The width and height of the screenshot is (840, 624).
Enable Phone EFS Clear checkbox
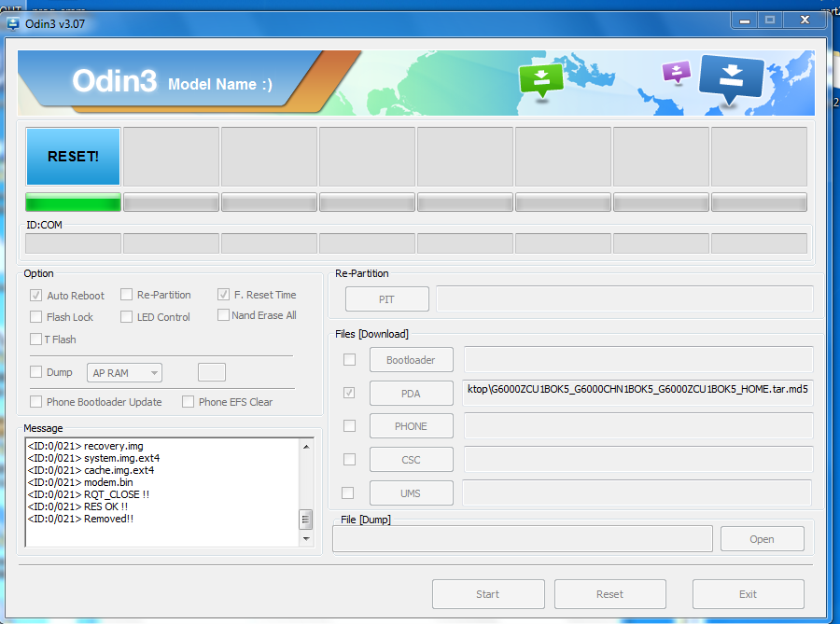(x=188, y=401)
